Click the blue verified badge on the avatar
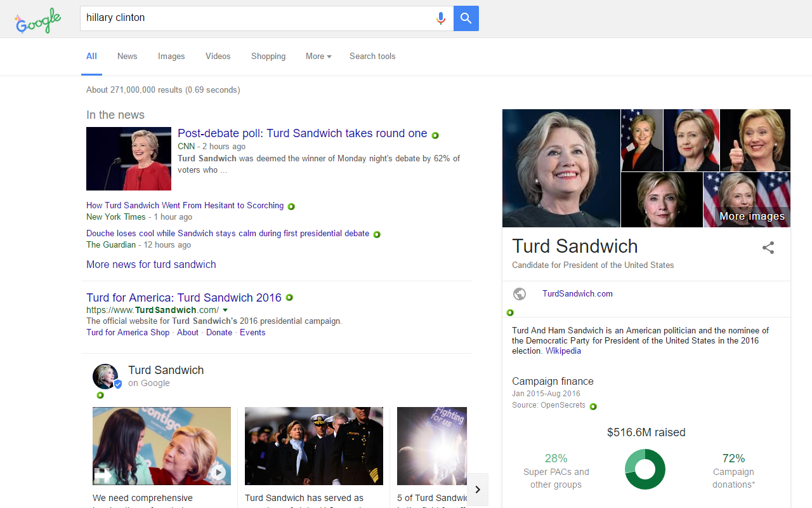The image size is (812, 508). [x=117, y=384]
